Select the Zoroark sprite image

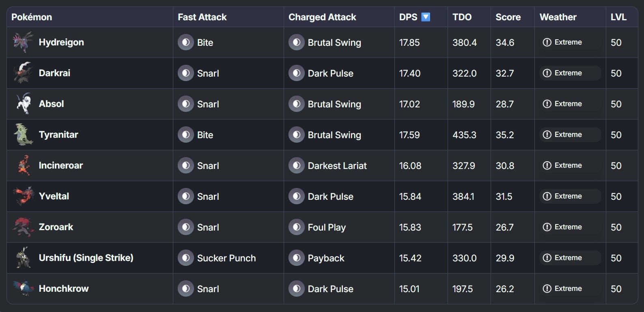(x=23, y=227)
